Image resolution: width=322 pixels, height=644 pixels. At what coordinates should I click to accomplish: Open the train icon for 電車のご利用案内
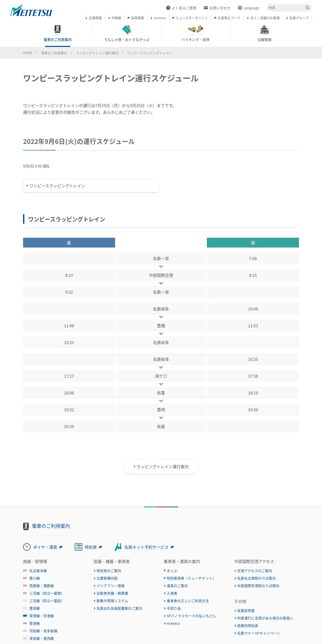point(58,29)
